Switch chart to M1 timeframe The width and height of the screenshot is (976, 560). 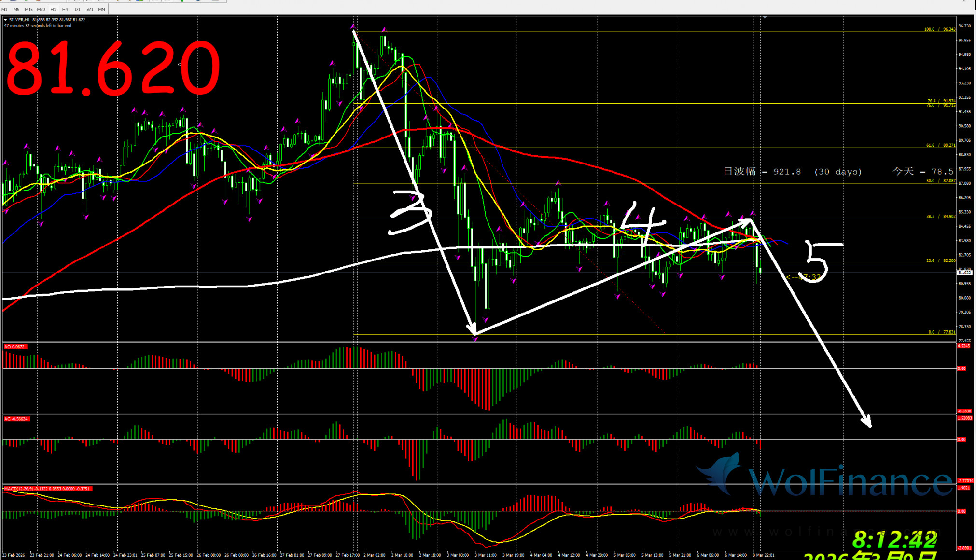(x=5, y=9)
